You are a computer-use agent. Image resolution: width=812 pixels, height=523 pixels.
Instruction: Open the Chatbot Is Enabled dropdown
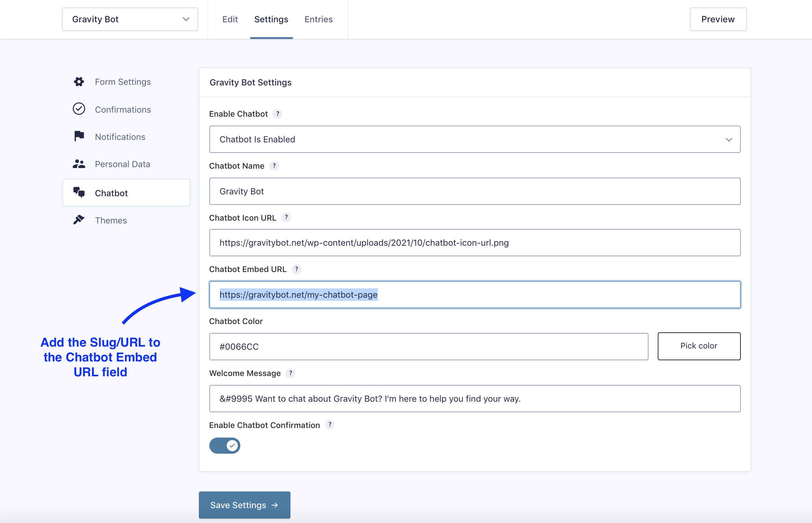pyautogui.click(x=475, y=140)
